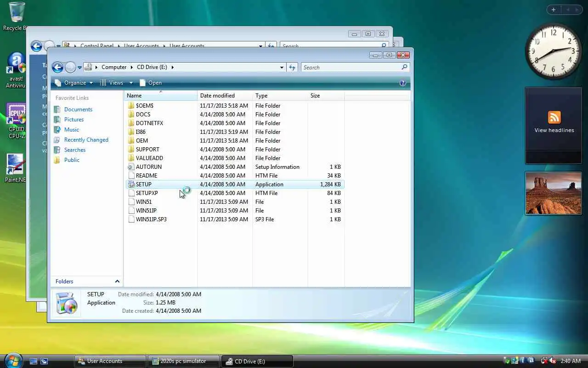Click the CD Drive (E:) taskbar button
The image size is (588, 368).
tap(257, 361)
